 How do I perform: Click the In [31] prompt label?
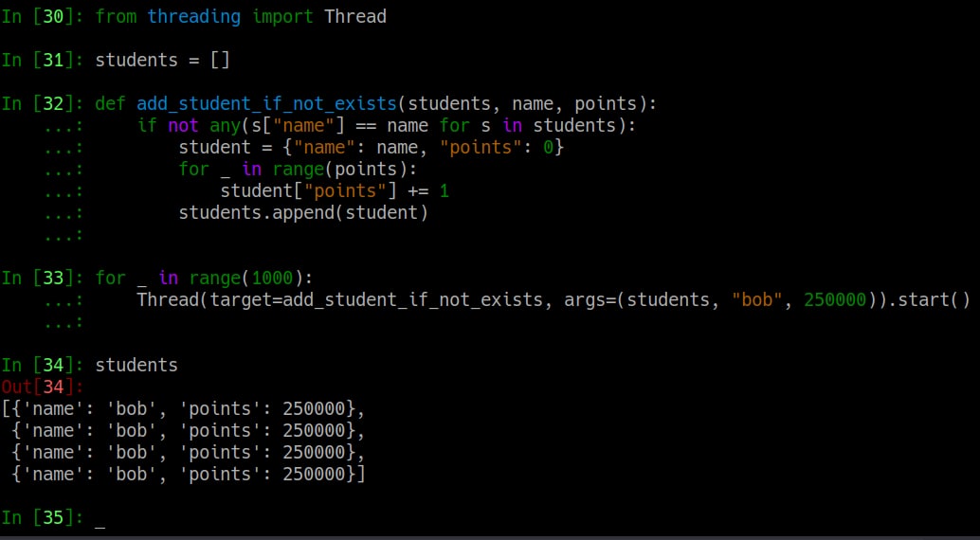pos(43,61)
